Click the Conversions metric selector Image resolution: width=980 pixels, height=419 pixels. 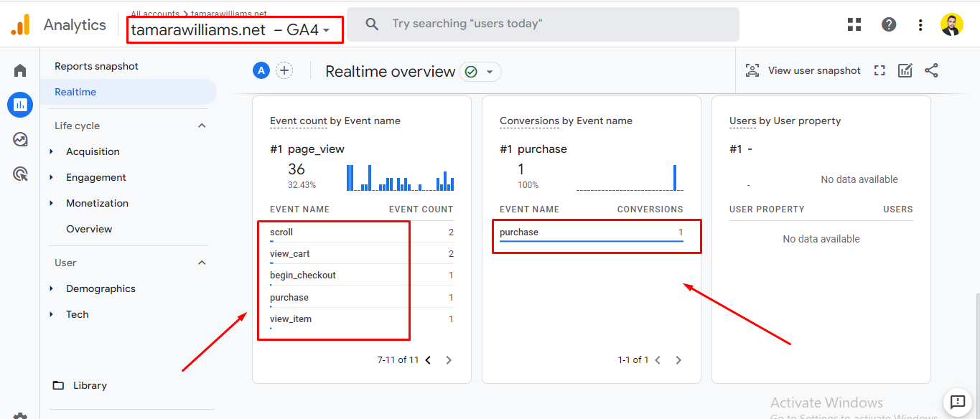click(529, 121)
